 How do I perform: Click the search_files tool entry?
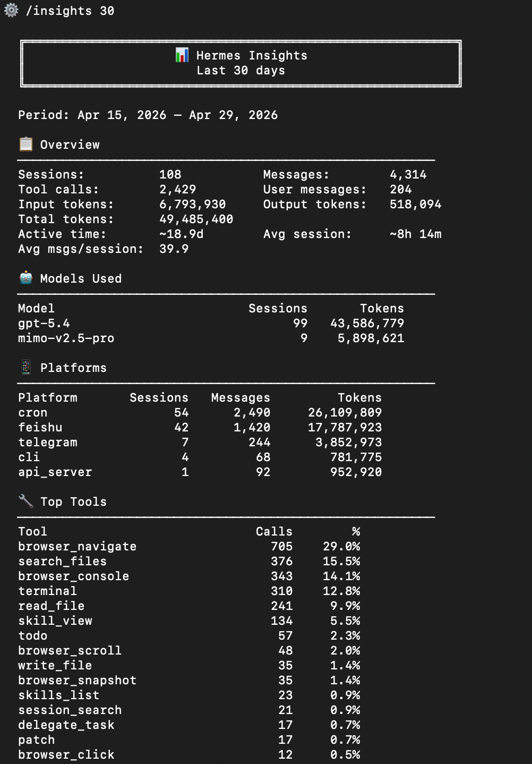(62, 561)
